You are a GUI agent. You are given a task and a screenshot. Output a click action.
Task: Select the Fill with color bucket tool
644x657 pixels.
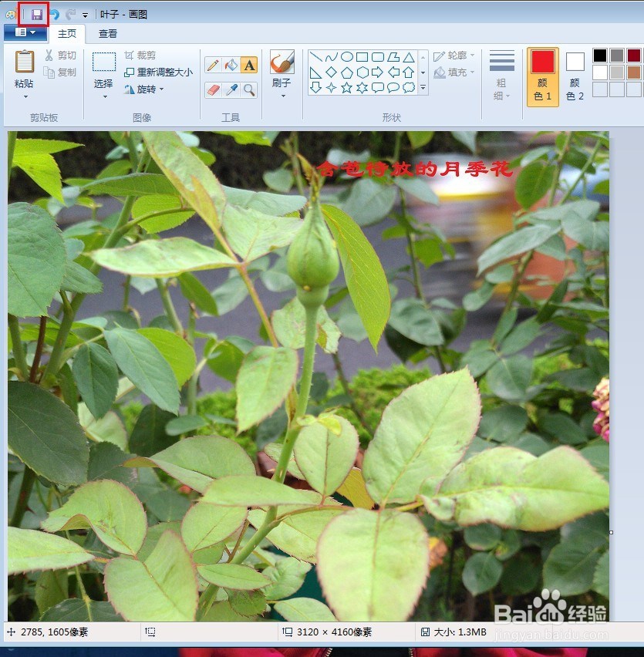coord(231,65)
